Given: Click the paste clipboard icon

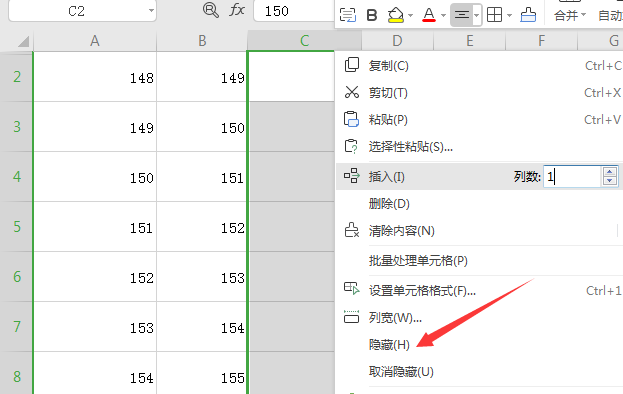Looking at the screenshot, I should (351, 119).
